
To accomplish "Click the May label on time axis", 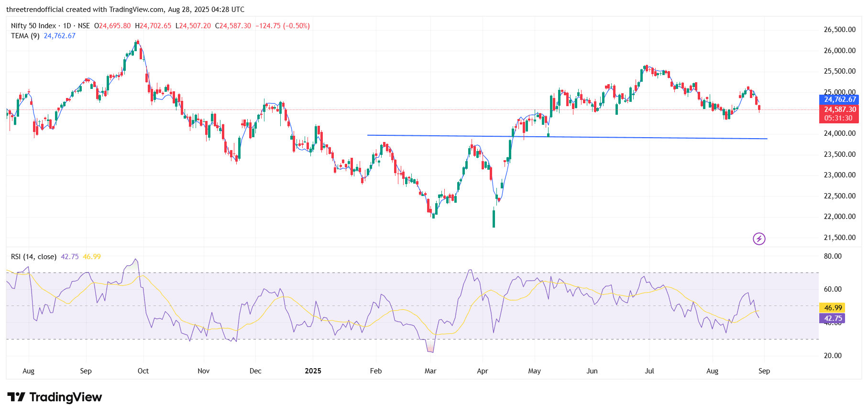I will point(535,371).
